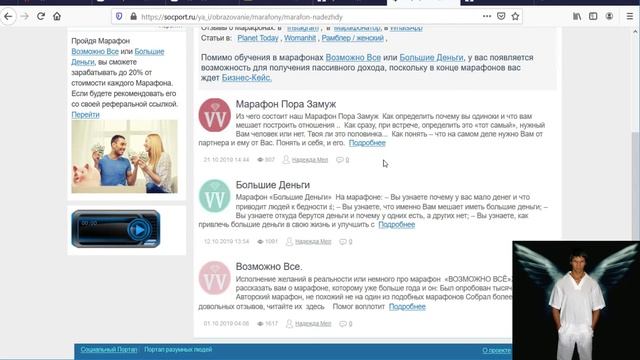The height and width of the screenshot is (360, 640).
Task: Open the Library bookshelf icon
Action: tap(577, 16)
